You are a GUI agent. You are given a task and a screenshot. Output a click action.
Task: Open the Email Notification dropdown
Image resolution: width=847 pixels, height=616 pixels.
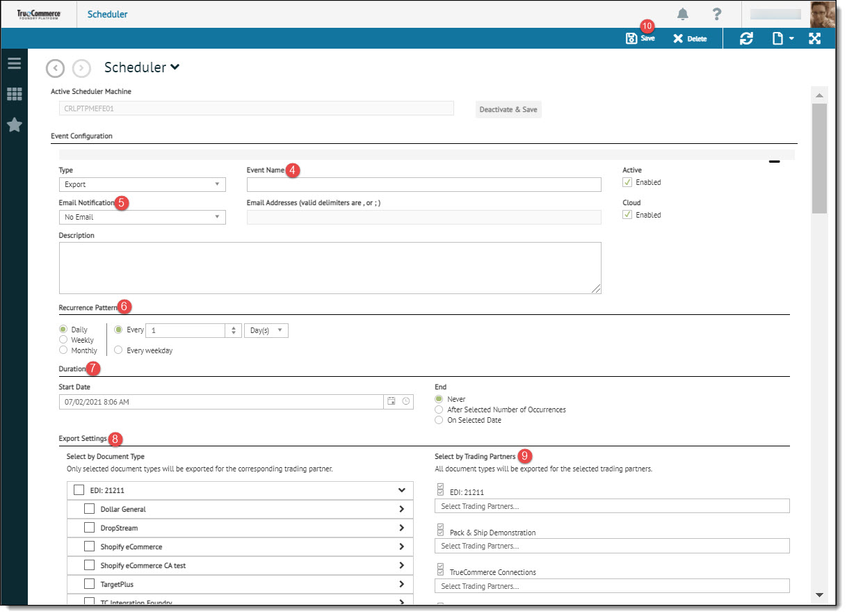[142, 217]
